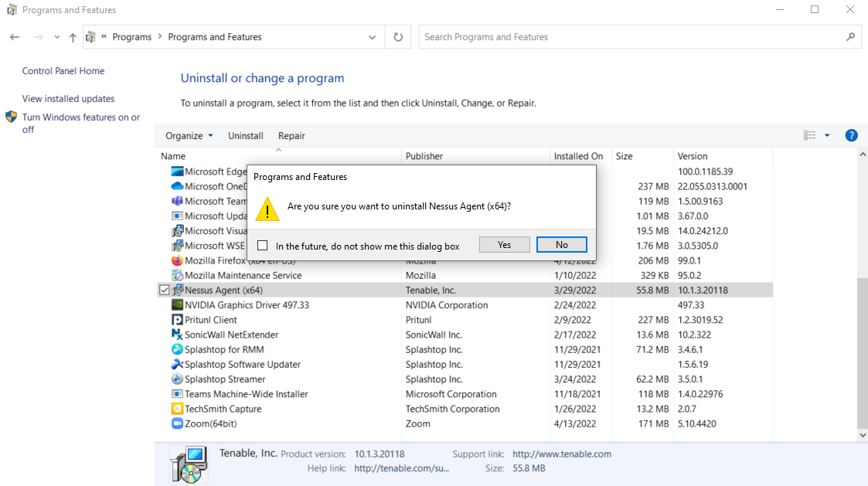Select the Zoom(64bit) row name

point(210,423)
